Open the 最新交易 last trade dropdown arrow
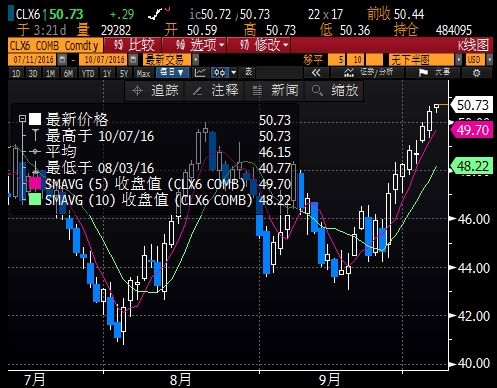The width and height of the screenshot is (497, 388). (196, 60)
